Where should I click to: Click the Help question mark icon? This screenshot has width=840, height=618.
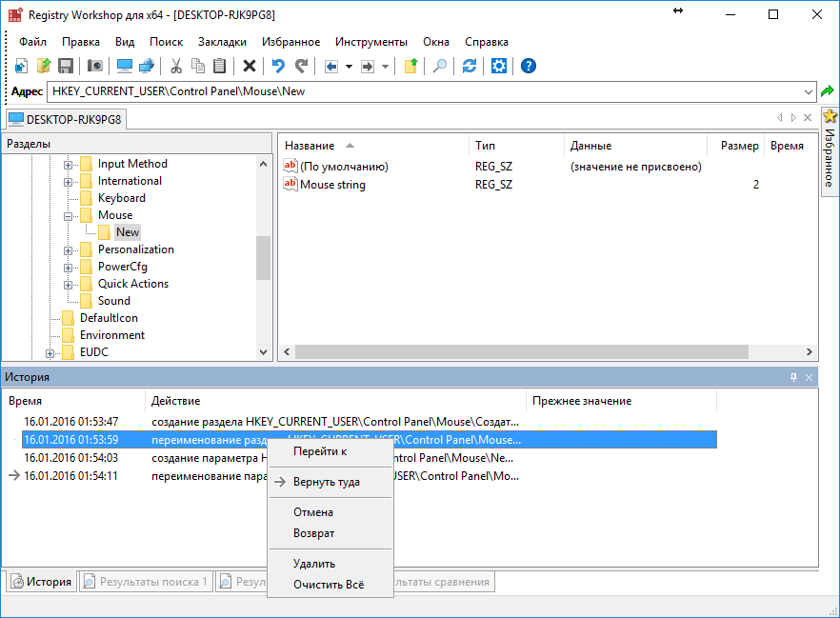point(529,66)
